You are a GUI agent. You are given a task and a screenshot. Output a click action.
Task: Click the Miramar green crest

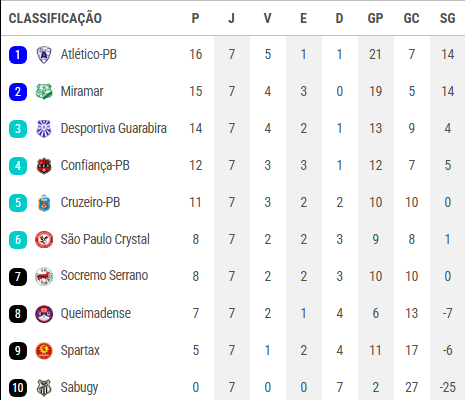coord(44,92)
